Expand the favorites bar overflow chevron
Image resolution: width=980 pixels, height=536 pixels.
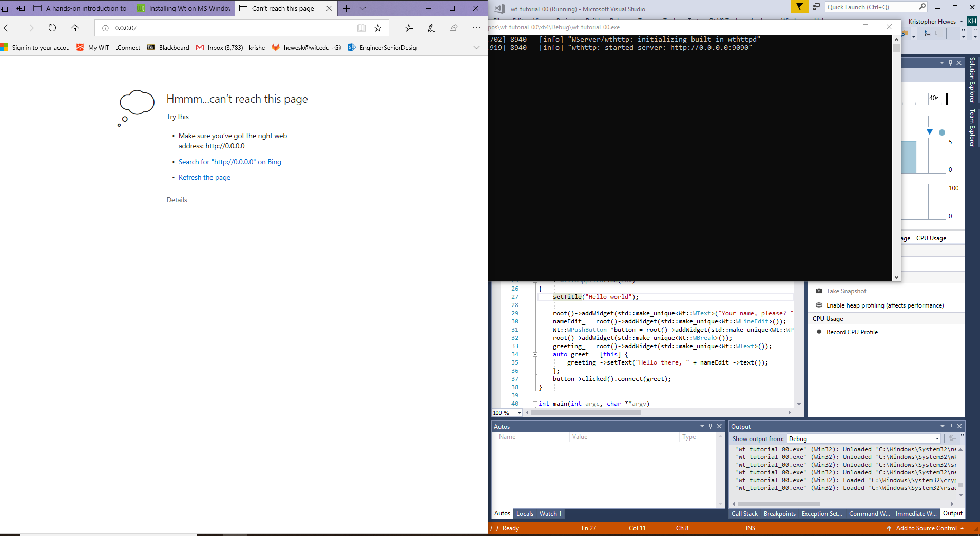click(x=476, y=47)
